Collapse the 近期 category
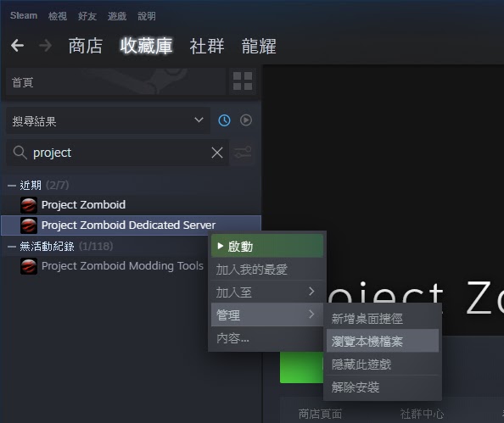 pos(12,186)
